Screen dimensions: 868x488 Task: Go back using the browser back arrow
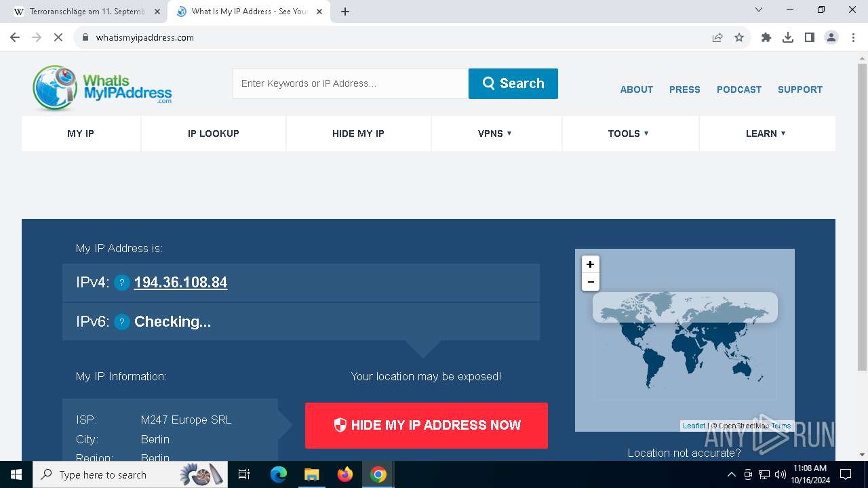tap(15, 37)
